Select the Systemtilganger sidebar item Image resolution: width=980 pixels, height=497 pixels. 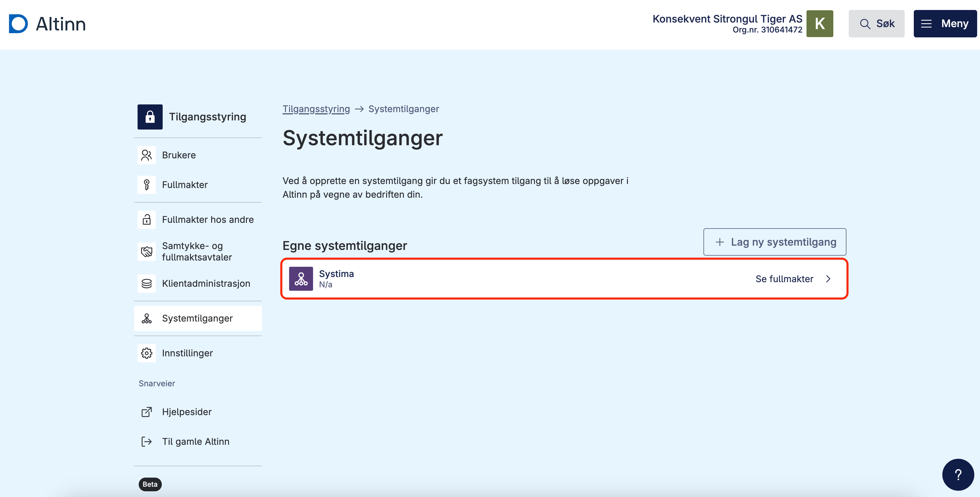[x=197, y=318]
